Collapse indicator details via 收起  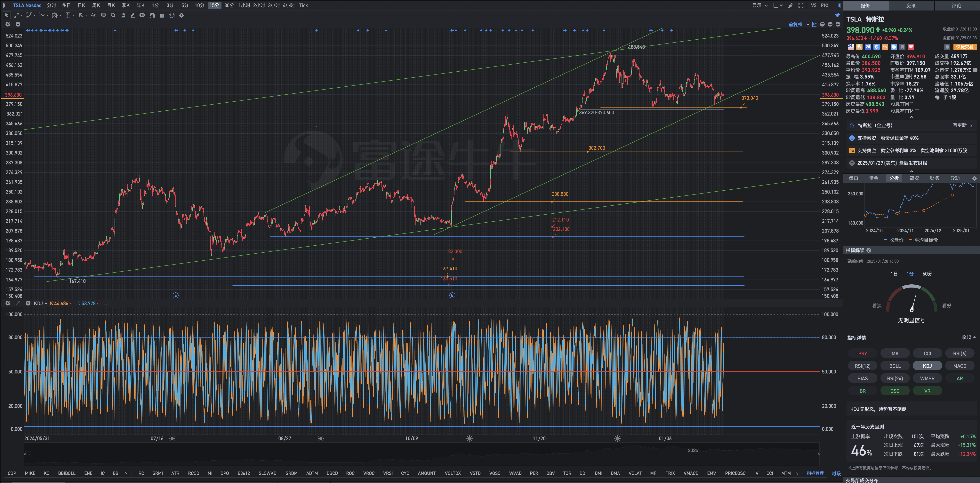coord(969,337)
